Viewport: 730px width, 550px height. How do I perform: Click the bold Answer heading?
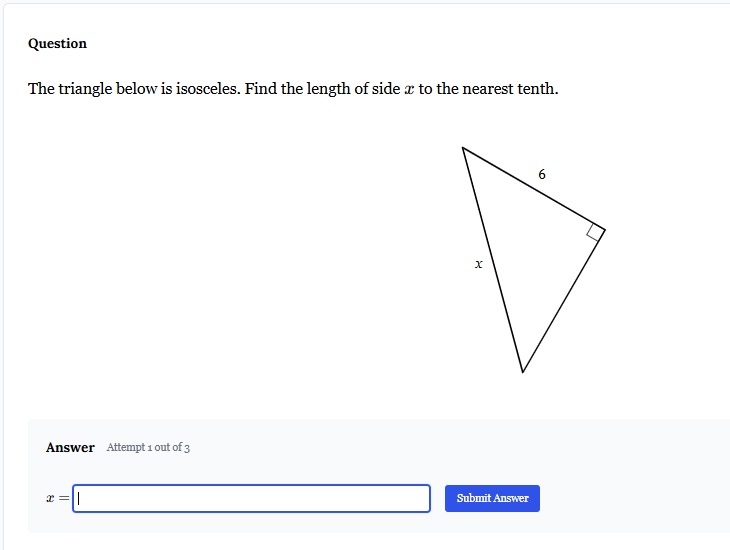click(x=70, y=448)
